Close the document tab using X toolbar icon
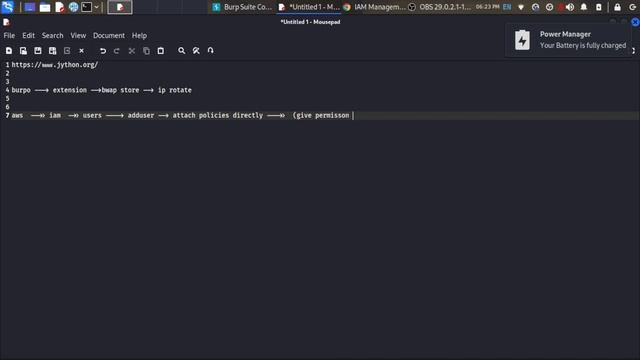The height and width of the screenshot is (360, 640). (x=82, y=51)
